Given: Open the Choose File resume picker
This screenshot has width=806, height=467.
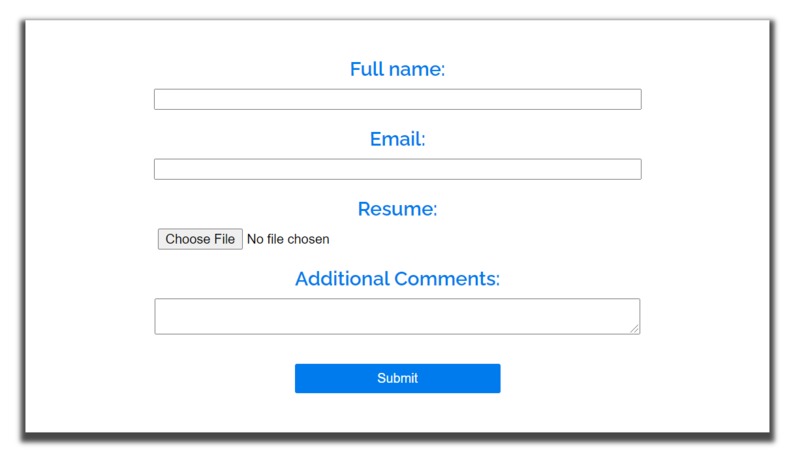Looking at the screenshot, I should (x=200, y=239).
